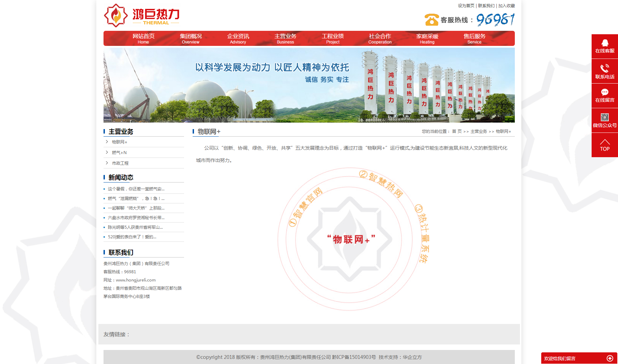
Task: Open the Overview navigation menu
Action: coord(191,38)
